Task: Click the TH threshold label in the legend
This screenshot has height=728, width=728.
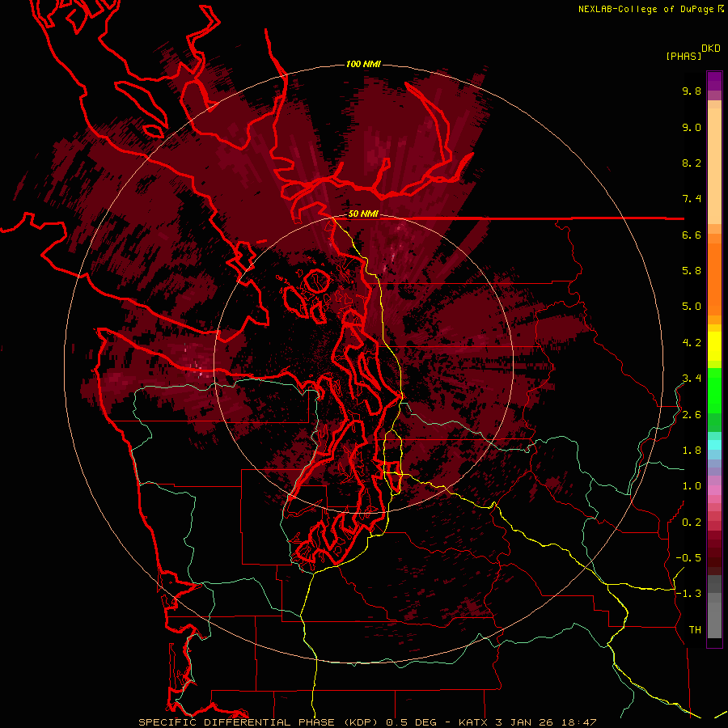Action: (695, 630)
